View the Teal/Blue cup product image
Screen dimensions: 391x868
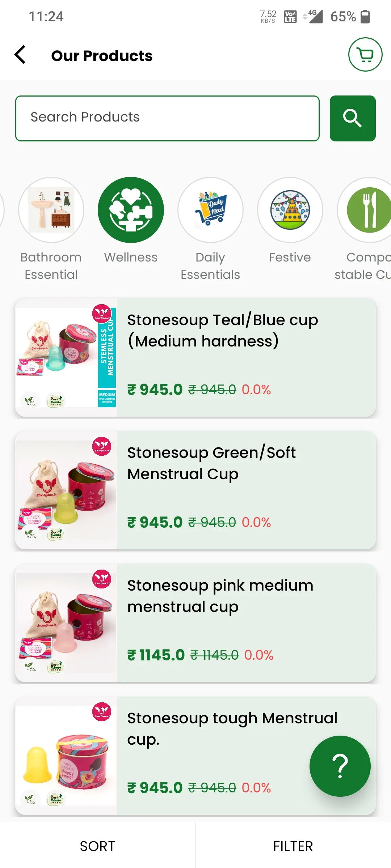[x=66, y=357]
